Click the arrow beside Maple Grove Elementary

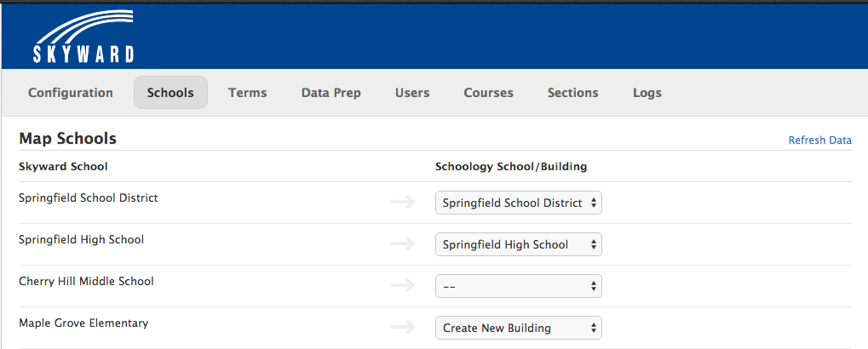point(402,327)
